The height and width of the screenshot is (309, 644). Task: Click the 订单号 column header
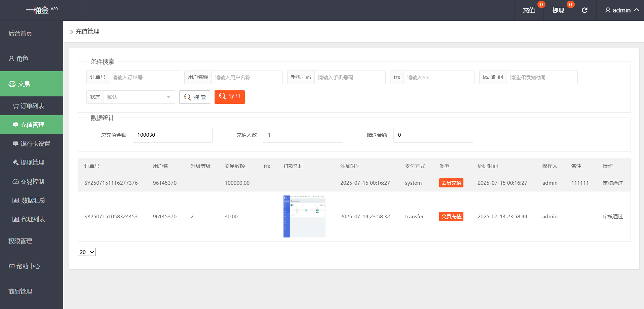tap(92, 166)
